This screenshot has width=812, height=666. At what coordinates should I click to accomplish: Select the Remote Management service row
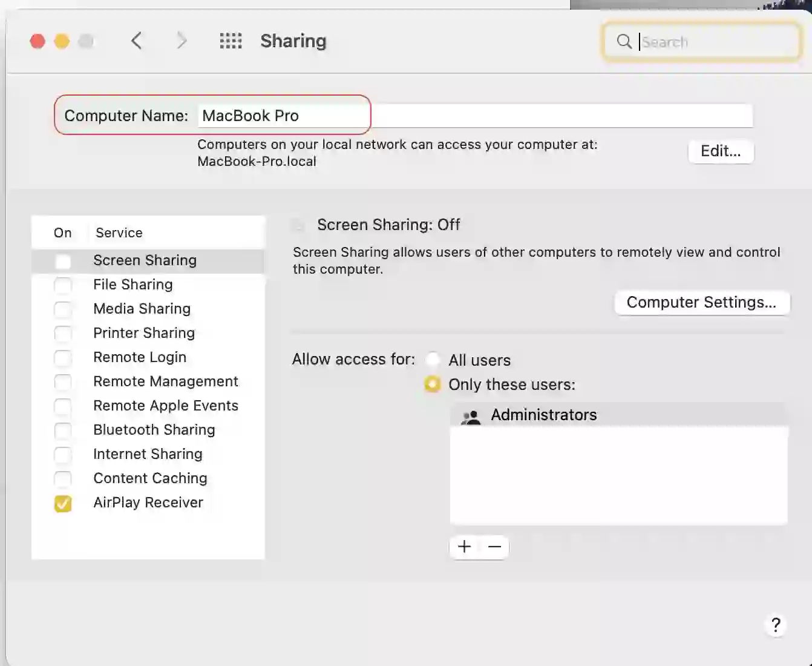click(x=148, y=381)
